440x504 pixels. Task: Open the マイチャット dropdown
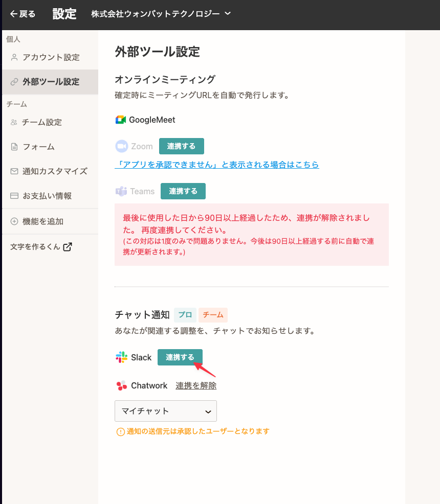point(166,411)
